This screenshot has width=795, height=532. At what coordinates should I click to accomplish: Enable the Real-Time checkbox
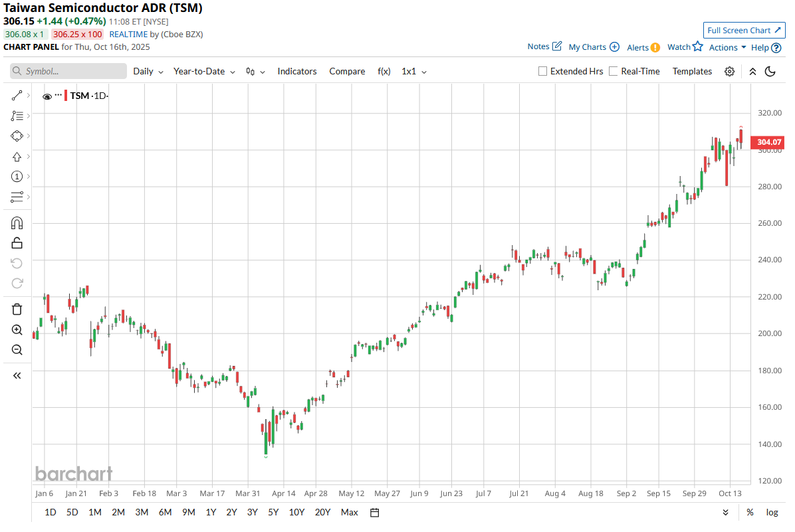coord(613,72)
